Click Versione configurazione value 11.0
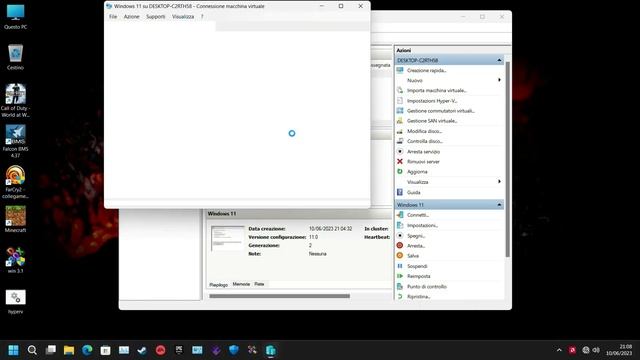This screenshot has height=360, width=640. 313,237
